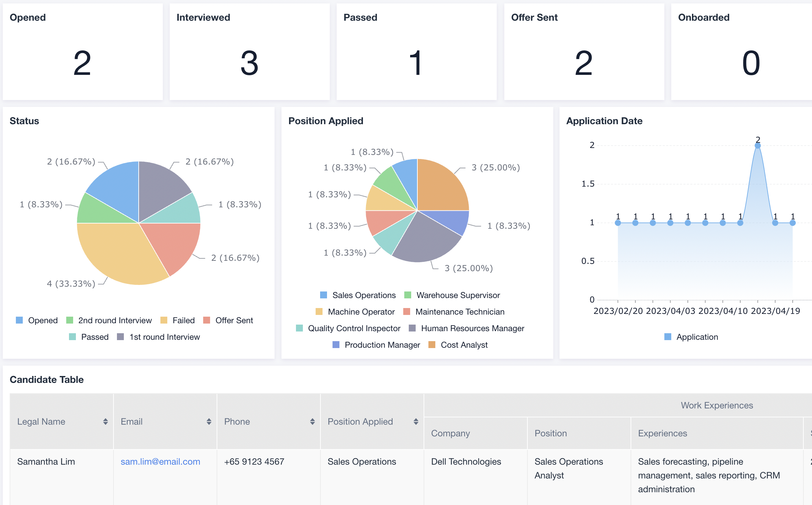812x505 pixels.
Task: Toggle the Production Manager legend item
Action: [376, 345]
